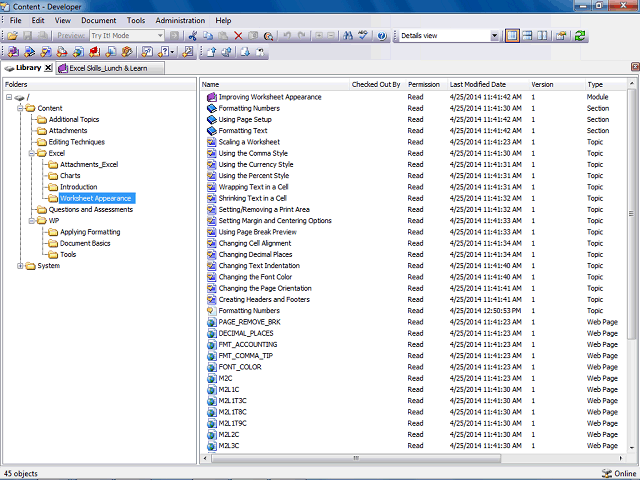The height and width of the screenshot is (480, 640).
Task: Toggle the single pane view layout button
Action: pyautogui.click(x=512, y=36)
